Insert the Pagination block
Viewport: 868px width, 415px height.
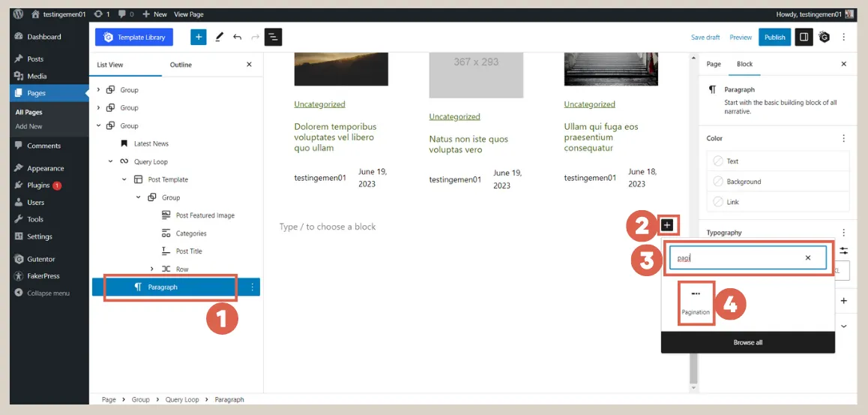pos(696,302)
